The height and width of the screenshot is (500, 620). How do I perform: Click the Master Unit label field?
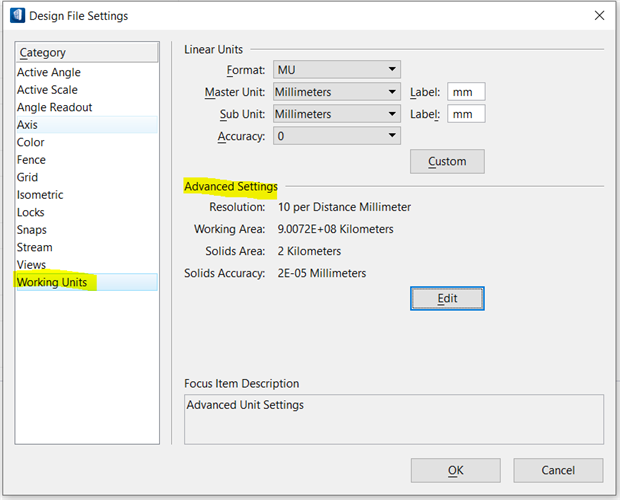click(x=466, y=92)
